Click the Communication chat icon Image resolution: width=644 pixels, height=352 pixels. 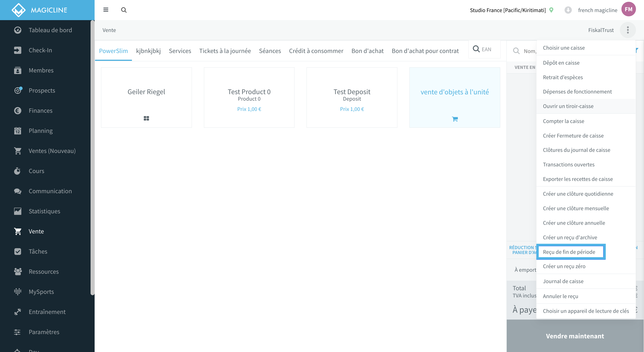coord(17,191)
